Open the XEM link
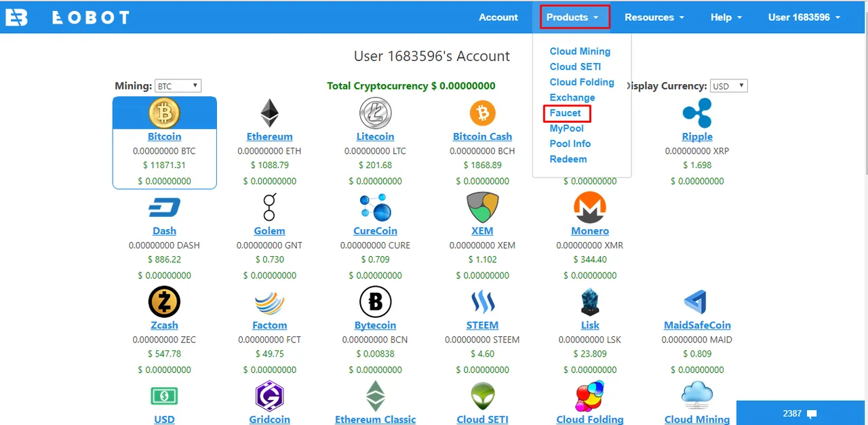868x425 pixels. tap(483, 230)
